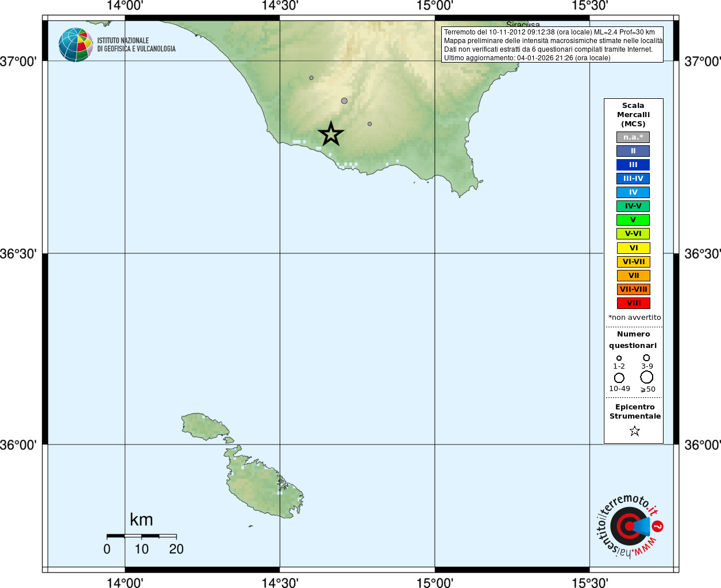Click the intensity III legend swatch
721x588 pixels.
(633, 165)
